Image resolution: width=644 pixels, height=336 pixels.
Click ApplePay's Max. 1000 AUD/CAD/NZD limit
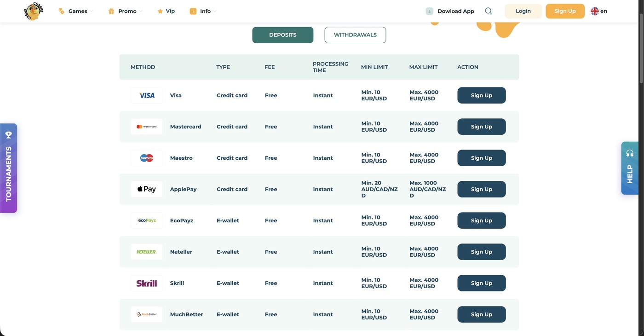(x=428, y=189)
